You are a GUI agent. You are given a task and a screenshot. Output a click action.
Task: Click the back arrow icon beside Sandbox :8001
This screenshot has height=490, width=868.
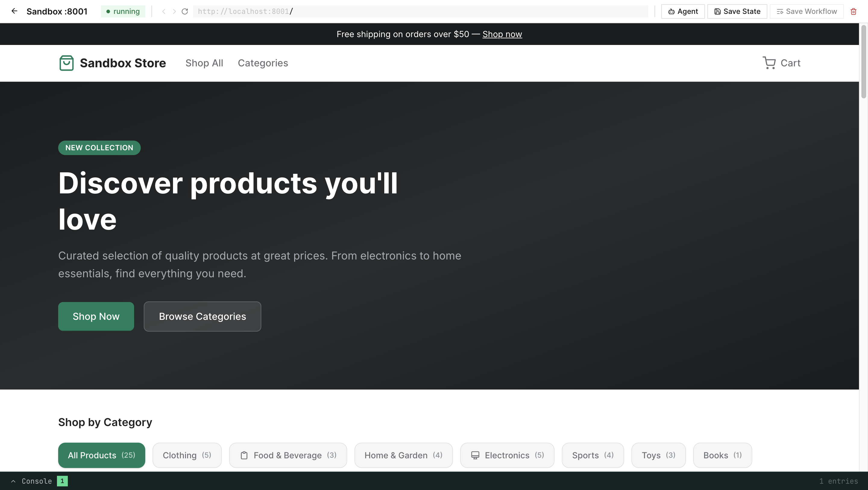click(x=14, y=11)
